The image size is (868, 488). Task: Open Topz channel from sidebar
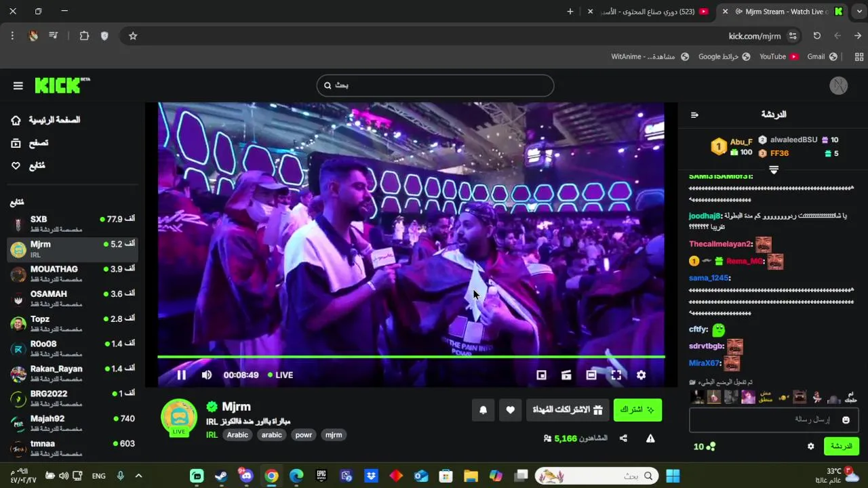tap(72, 324)
